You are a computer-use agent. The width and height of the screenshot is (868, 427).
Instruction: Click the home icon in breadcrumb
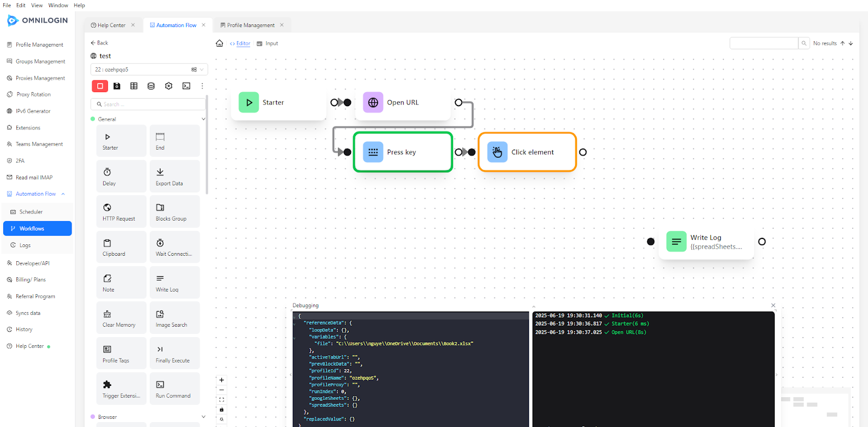[219, 43]
